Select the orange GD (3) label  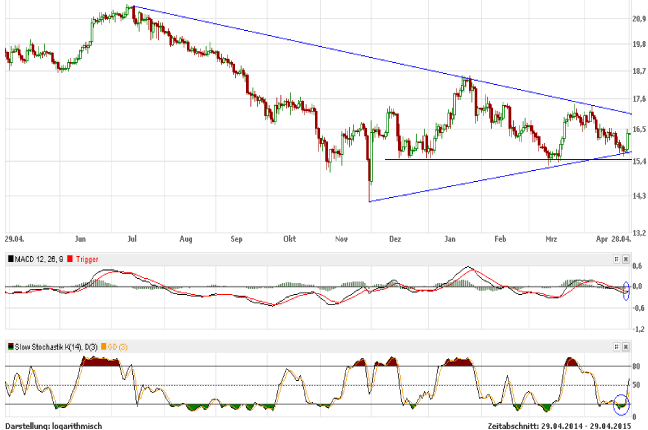click(x=117, y=346)
